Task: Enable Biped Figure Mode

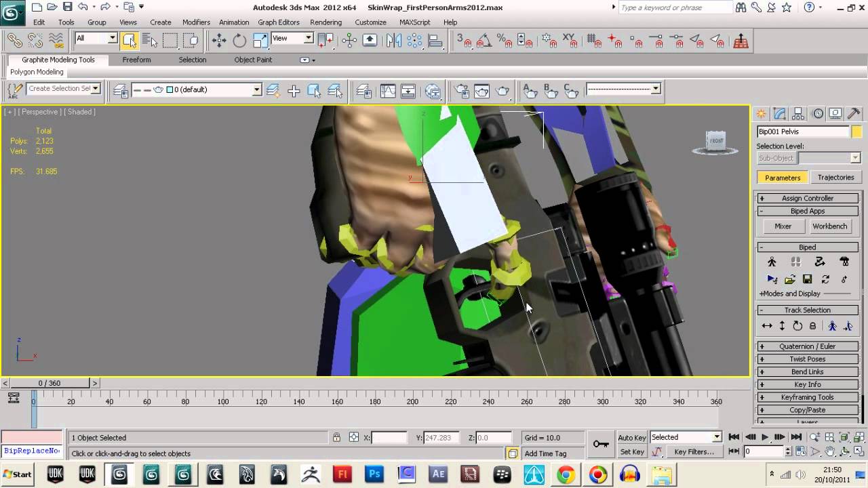Action: coord(772,262)
